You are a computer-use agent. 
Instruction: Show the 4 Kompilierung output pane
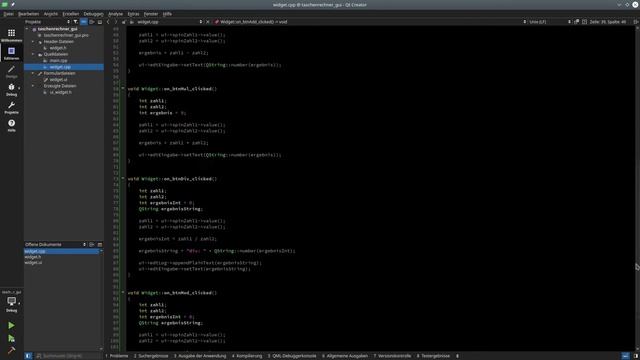coord(247,356)
